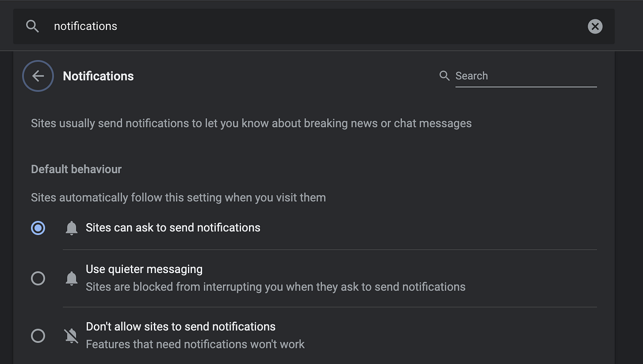Return to previous settings page via back button
643x364 pixels.
[x=38, y=76]
